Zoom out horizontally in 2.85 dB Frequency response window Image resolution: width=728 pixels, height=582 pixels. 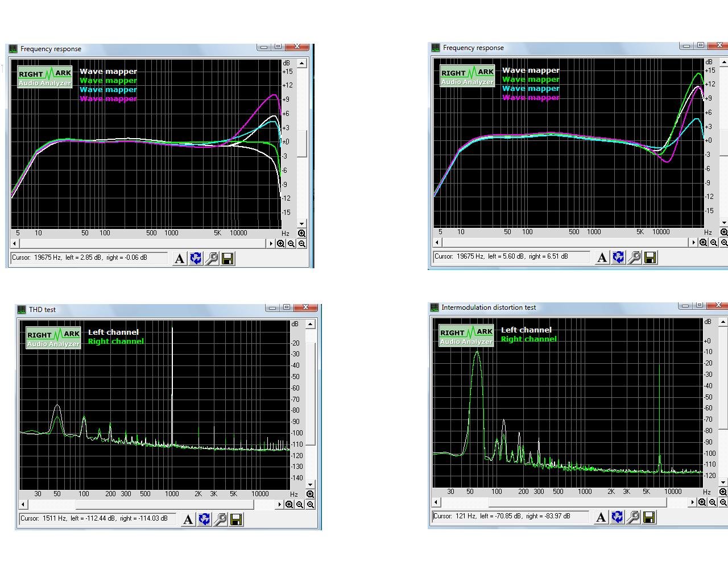(x=291, y=244)
